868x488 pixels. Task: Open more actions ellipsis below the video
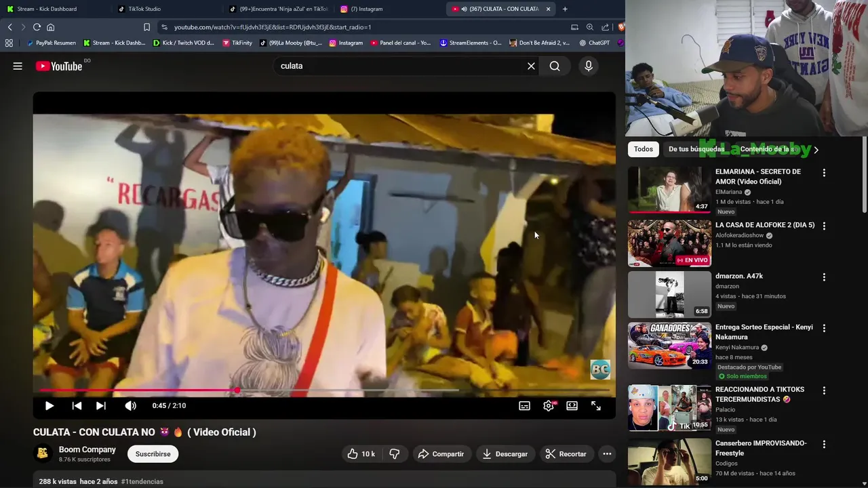(607, 454)
